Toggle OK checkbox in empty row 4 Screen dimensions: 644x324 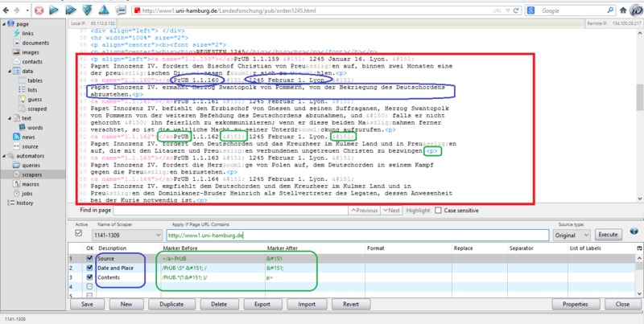(89, 287)
